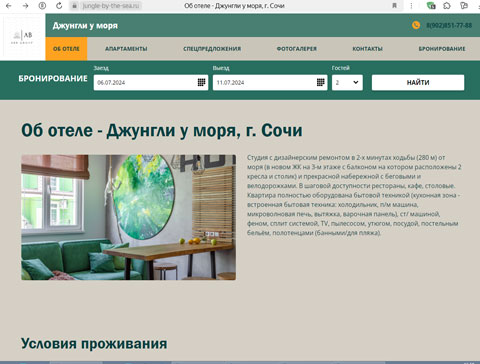The height and width of the screenshot is (364, 480).
Task: Click the "БРОНИРОВАНИЕ" label in the booking bar
Action: (53, 78)
